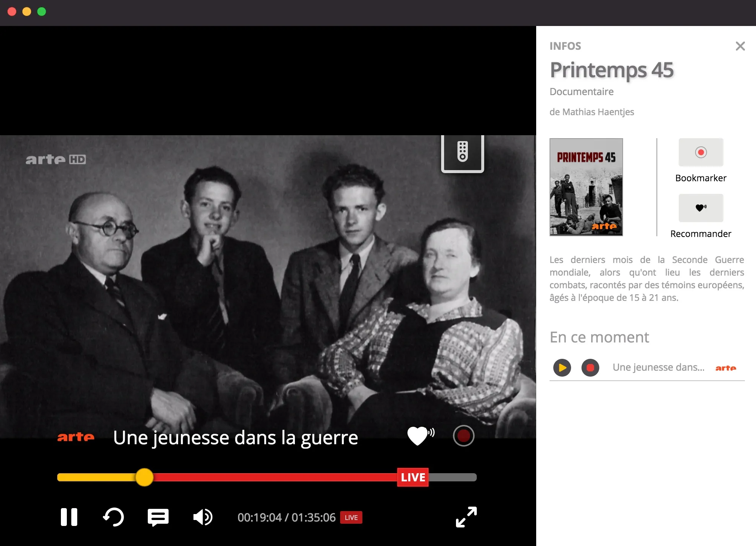Image resolution: width=756 pixels, height=546 pixels.
Task: Enter fullscreen mode with the arrows icon
Action: (466, 517)
